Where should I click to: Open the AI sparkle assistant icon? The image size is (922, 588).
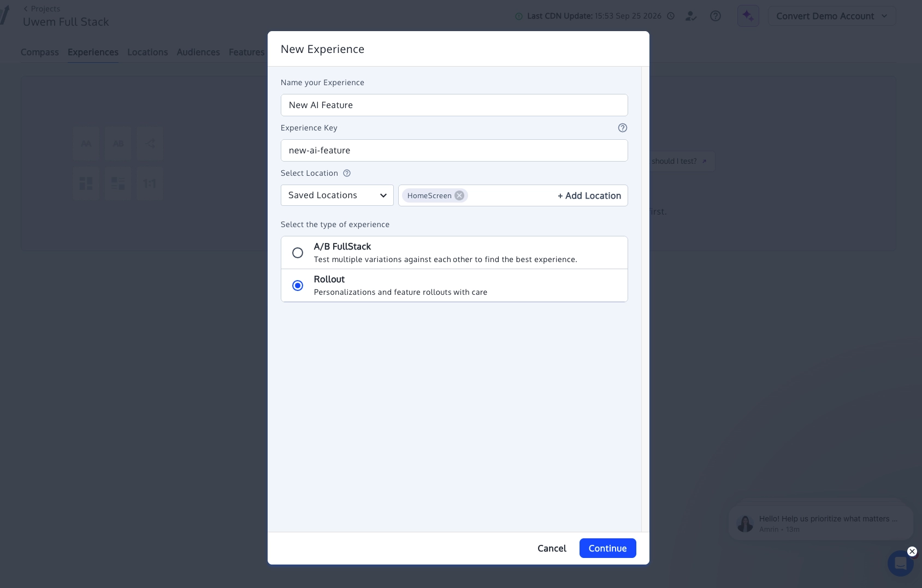pos(748,16)
